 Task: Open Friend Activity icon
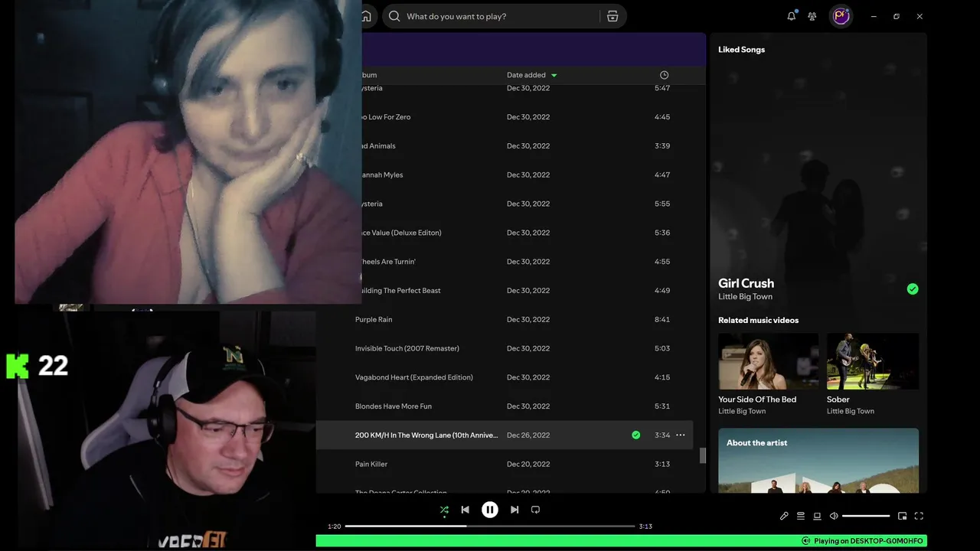pos(812,16)
